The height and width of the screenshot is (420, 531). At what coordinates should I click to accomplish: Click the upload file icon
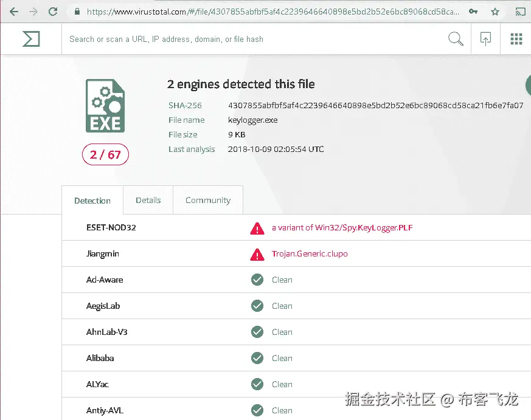[x=485, y=38]
